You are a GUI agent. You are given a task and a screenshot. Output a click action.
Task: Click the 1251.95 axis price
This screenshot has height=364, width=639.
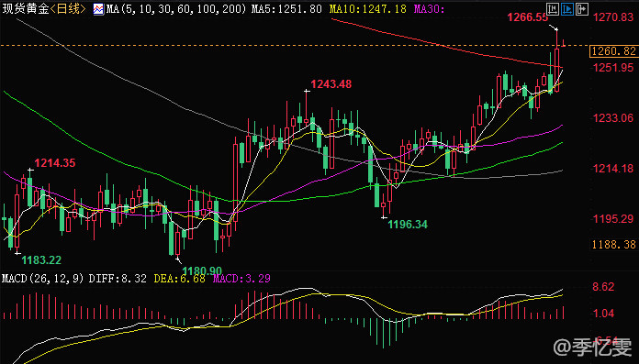pos(613,68)
